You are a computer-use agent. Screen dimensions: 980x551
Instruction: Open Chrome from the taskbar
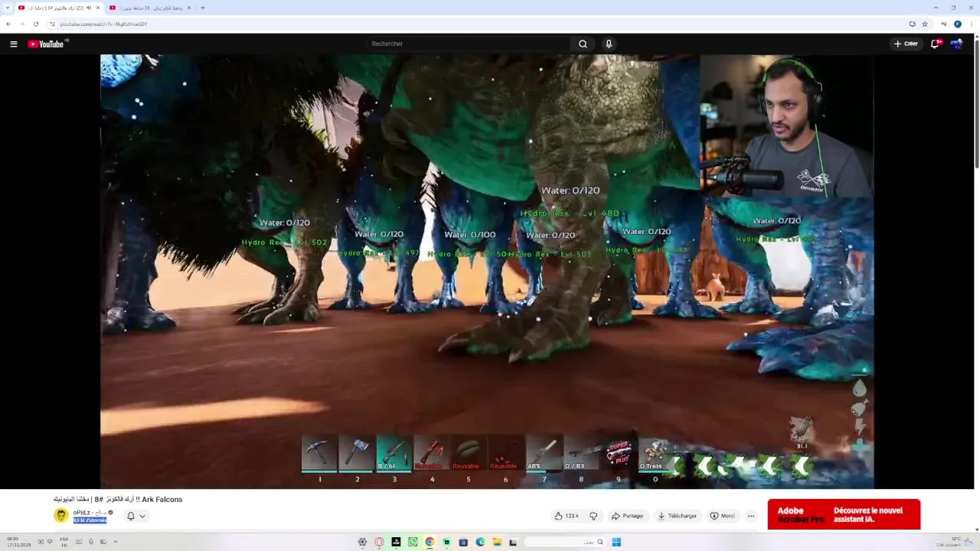tap(430, 542)
